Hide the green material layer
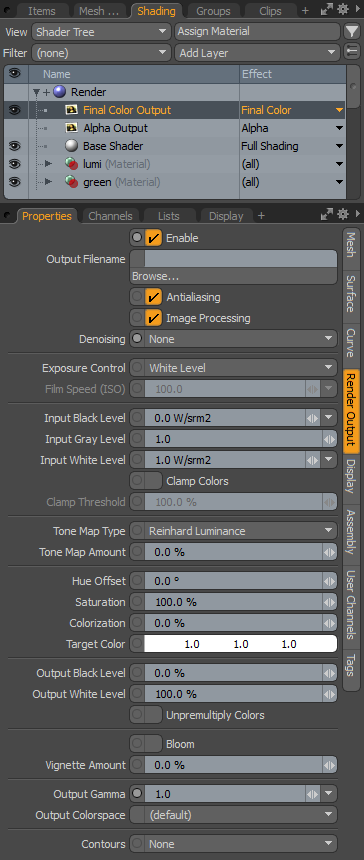 (x=15, y=182)
